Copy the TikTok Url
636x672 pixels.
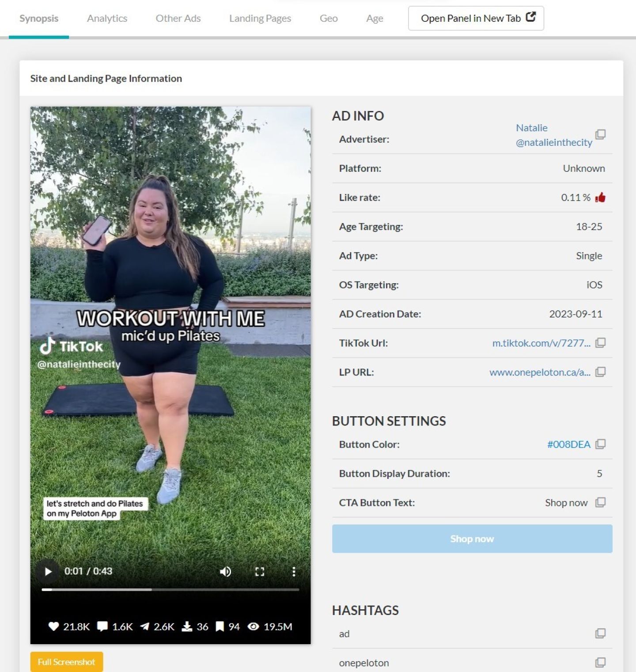pyautogui.click(x=600, y=343)
